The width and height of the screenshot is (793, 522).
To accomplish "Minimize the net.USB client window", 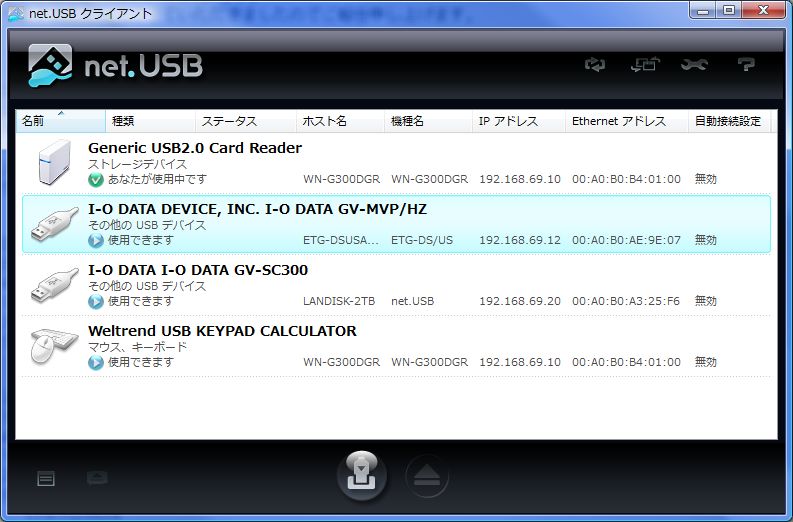I will pyautogui.click(x=703, y=10).
